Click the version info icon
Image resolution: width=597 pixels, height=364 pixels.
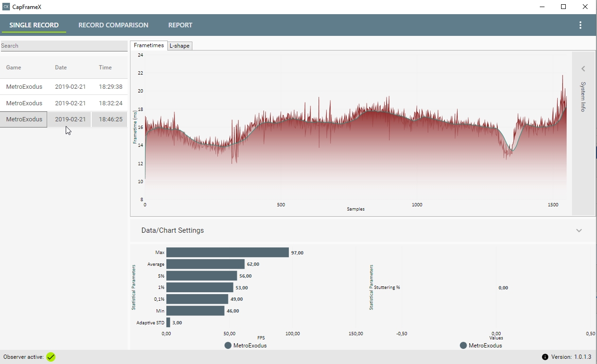click(x=545, y=357)
